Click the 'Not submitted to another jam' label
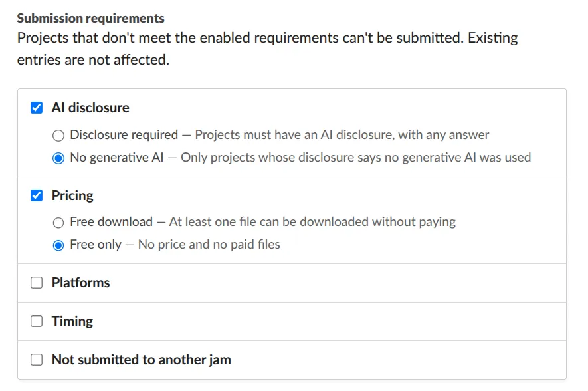The image size is (588, 391). click(x=142, y=360)
